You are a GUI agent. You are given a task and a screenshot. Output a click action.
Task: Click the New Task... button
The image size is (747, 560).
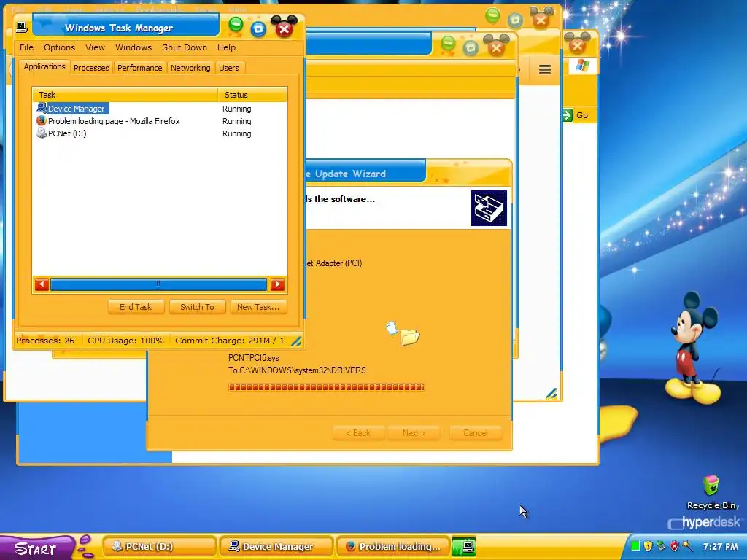[x=258, y=307]
